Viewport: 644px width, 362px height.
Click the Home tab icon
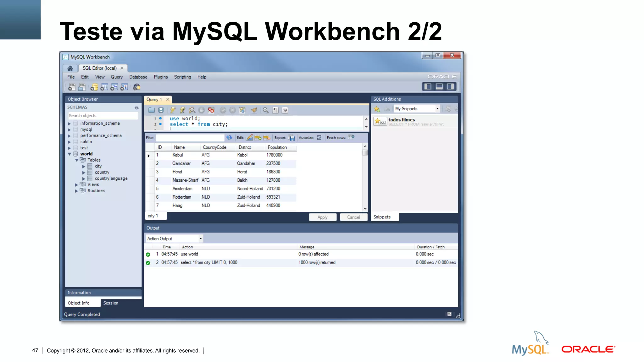coord(70,68)
